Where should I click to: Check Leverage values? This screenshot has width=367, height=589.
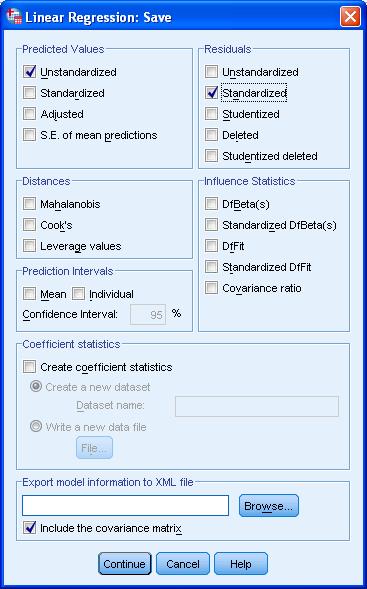point(29,246)
